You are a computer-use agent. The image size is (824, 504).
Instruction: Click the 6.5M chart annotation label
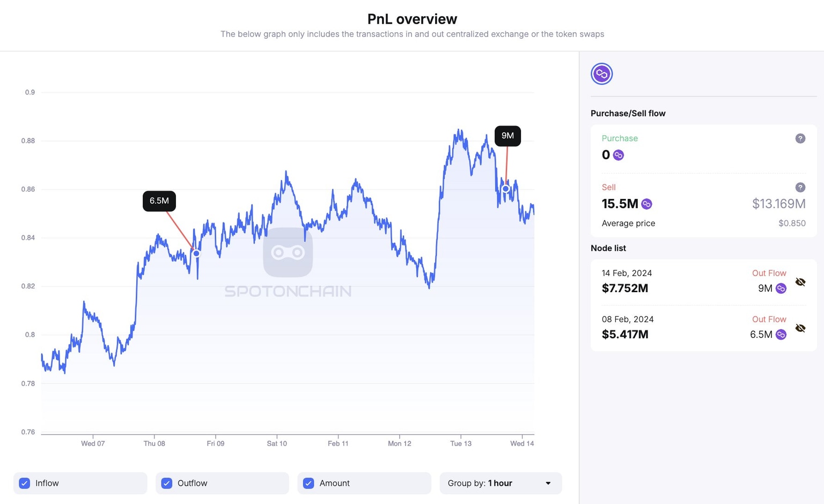[159, 201]
